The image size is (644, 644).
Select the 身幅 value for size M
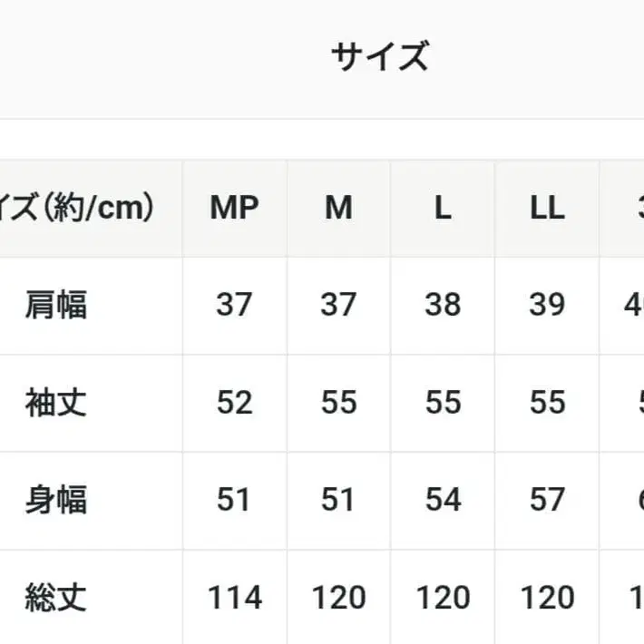pyautogui.click(x=338, y=500)
